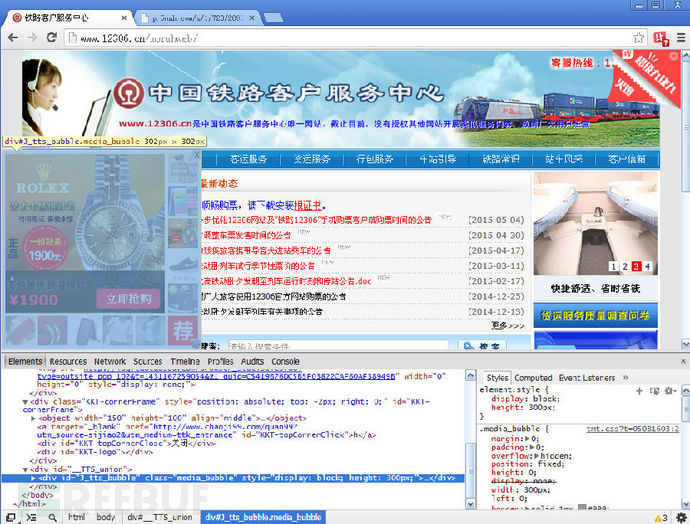
Task: Open the Sources devtools tab
Action: pyautogui.click(x=148, y=361)
